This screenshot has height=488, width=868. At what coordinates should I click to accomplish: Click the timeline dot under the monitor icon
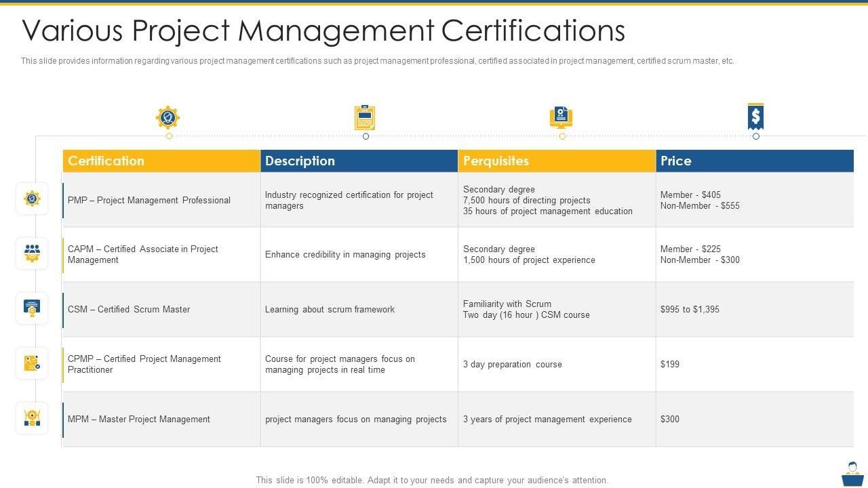[562, 136]
